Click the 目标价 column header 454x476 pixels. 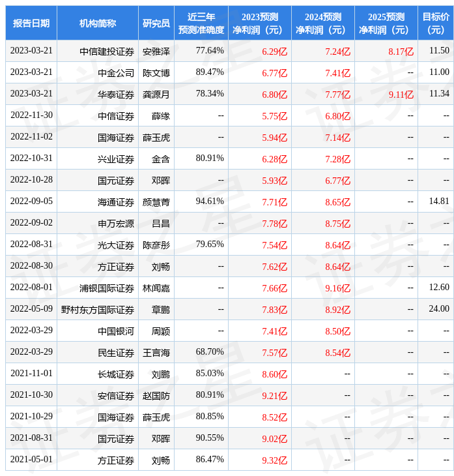pos(436,23)
